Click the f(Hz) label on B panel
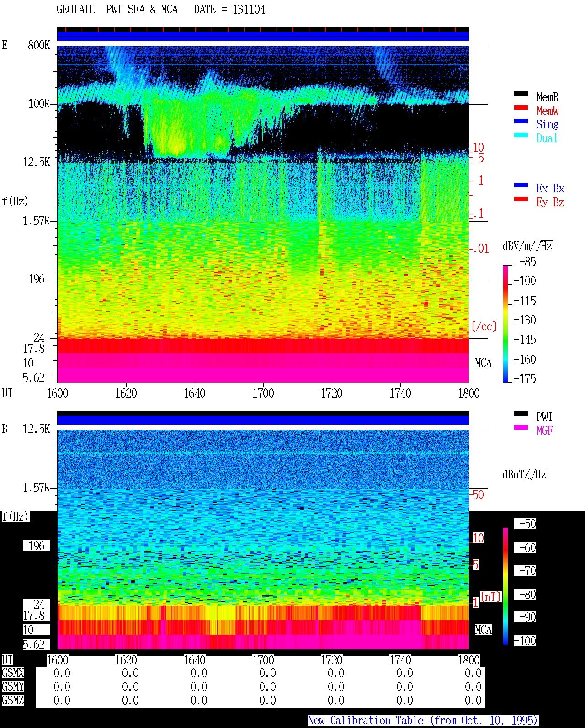Image resolution: width=585 pixels, height=728 pixels. [x=15, y=517]
